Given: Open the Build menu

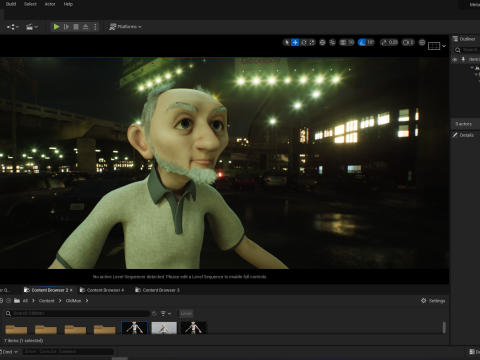Looking at the screenshot, I should click(x=11, y=4).
